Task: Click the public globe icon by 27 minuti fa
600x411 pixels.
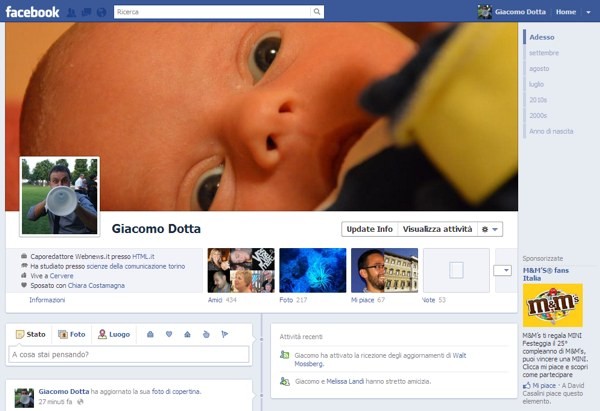Action: [x=80, y=402]
